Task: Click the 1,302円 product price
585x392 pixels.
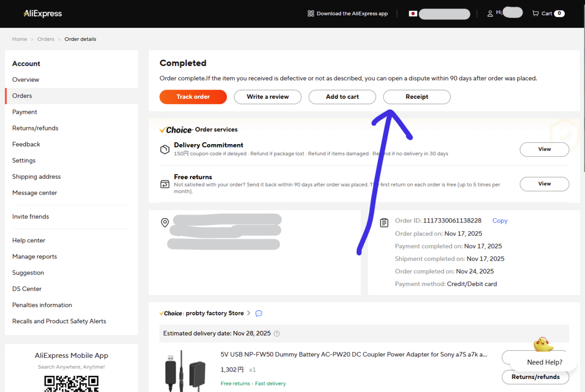Action: [232, 370]
